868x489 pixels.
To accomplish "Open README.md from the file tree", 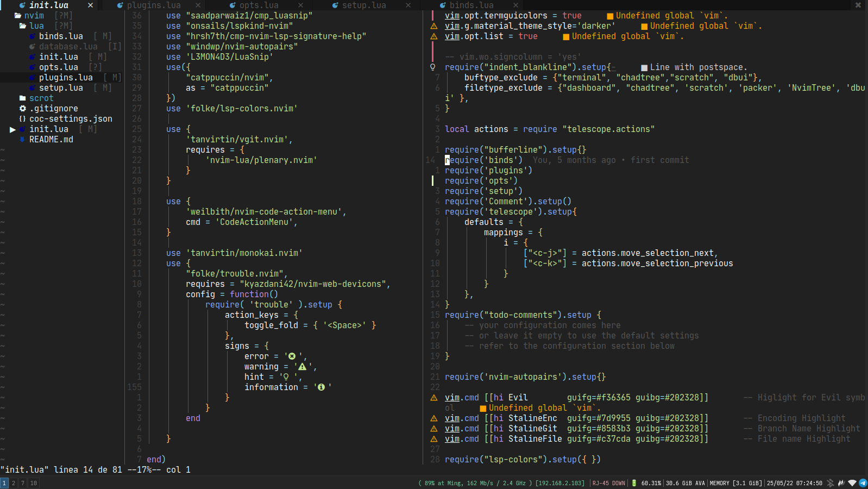I will [51, 139].
